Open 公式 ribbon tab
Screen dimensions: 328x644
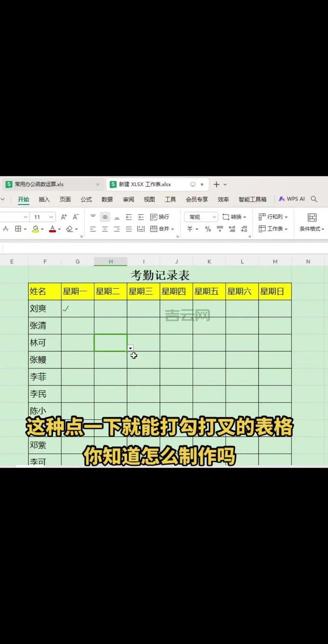click(x=86, y=199)
